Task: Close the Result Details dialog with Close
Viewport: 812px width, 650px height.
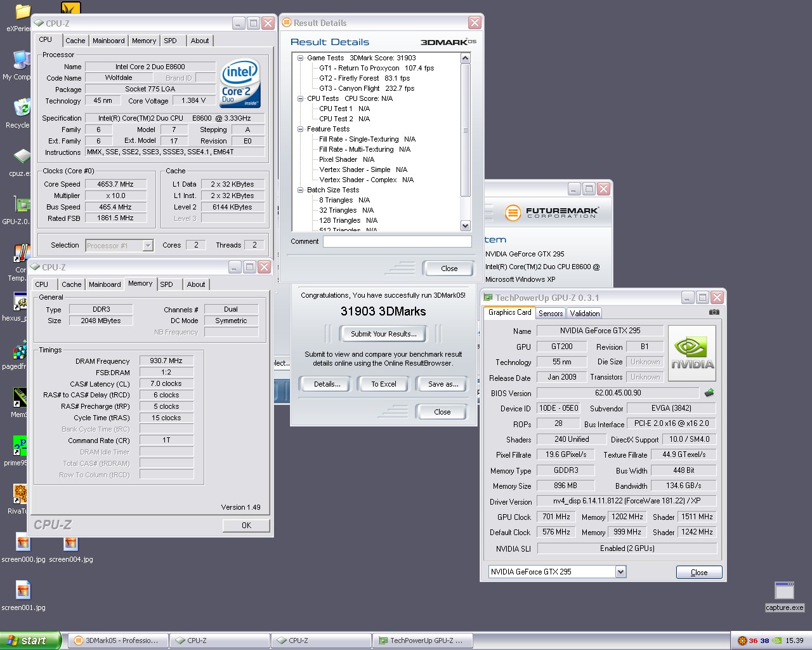Action: [x=449, y=269]
